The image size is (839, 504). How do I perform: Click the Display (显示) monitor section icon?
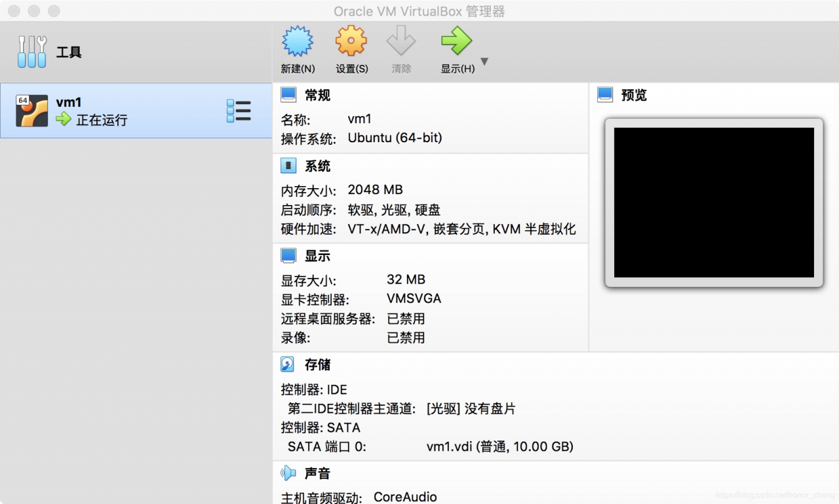288,256
